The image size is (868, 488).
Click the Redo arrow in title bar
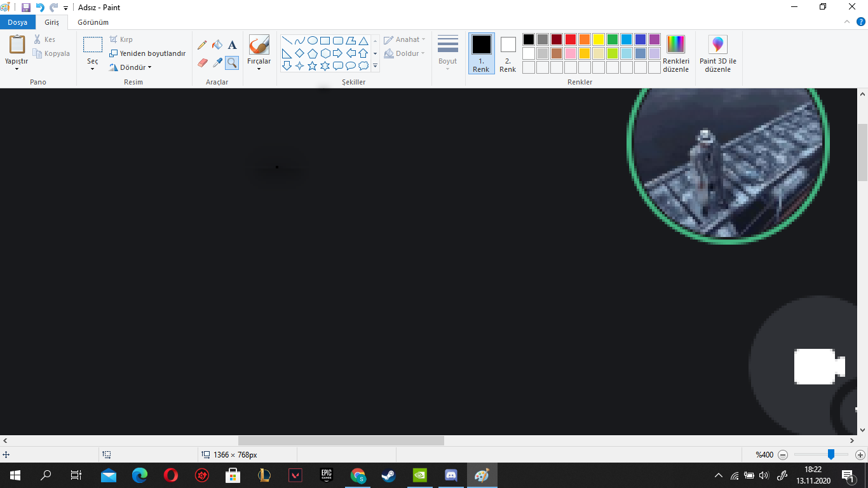click(x=54, y=8)
